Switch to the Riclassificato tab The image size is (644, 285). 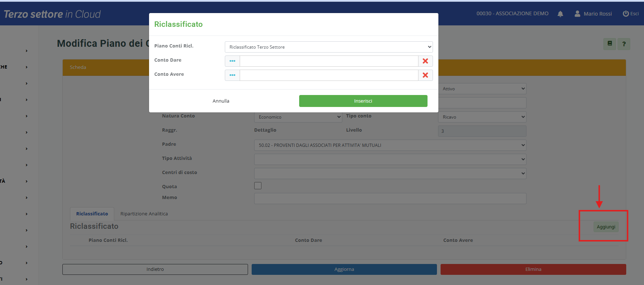point(92,214)
